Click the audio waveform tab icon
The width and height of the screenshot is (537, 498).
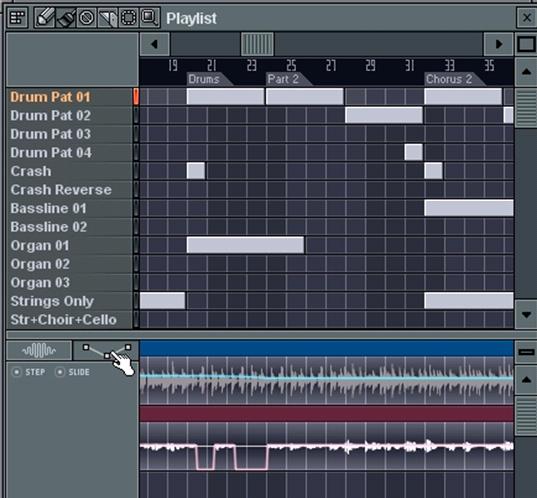(x=39, y=350)
